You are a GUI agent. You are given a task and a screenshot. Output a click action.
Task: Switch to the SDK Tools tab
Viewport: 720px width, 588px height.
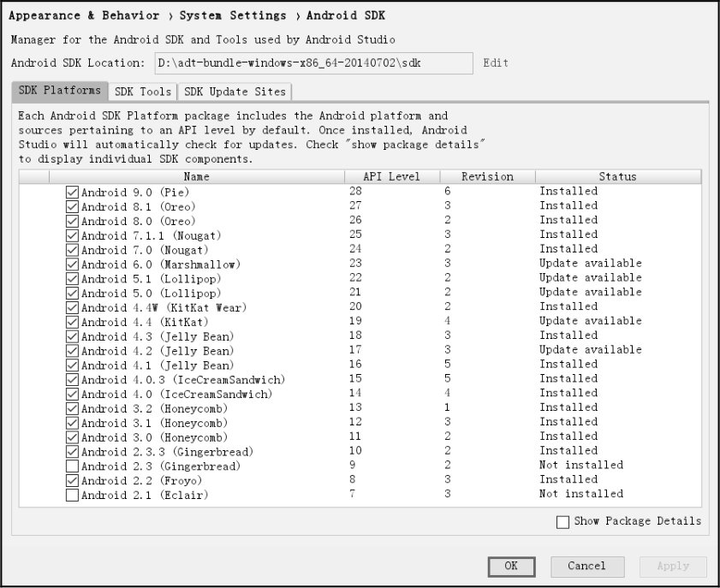[x=143, y=92]
